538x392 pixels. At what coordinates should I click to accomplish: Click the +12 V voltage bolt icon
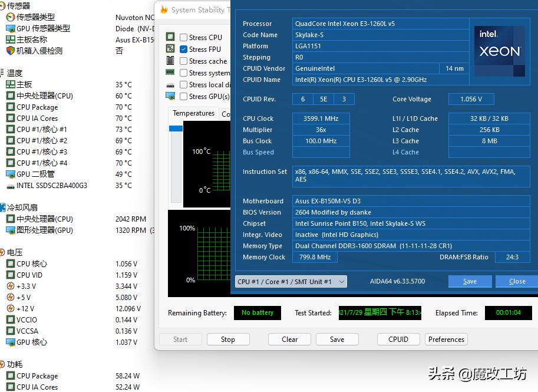(11, 308)
